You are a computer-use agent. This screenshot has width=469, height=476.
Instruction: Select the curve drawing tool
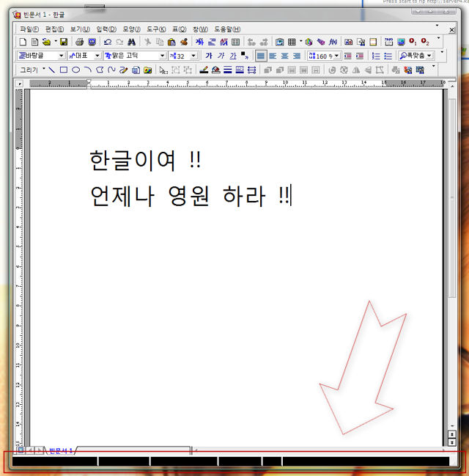coord(111,70)
